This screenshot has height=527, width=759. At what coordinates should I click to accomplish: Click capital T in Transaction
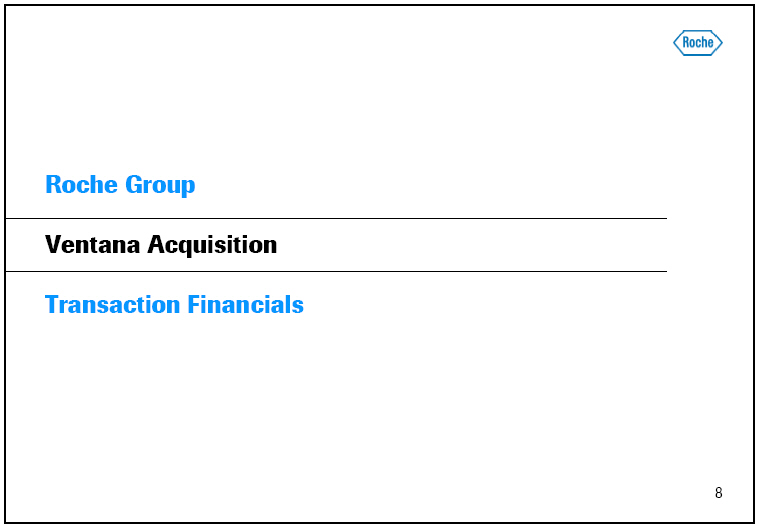[52, 304]
